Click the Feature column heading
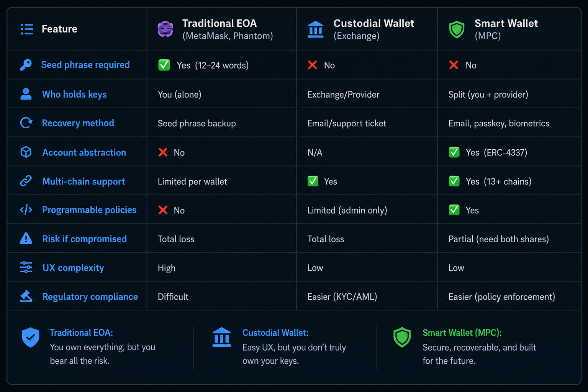The height and width of the screenshot is (392, 588). coord(59,29)
